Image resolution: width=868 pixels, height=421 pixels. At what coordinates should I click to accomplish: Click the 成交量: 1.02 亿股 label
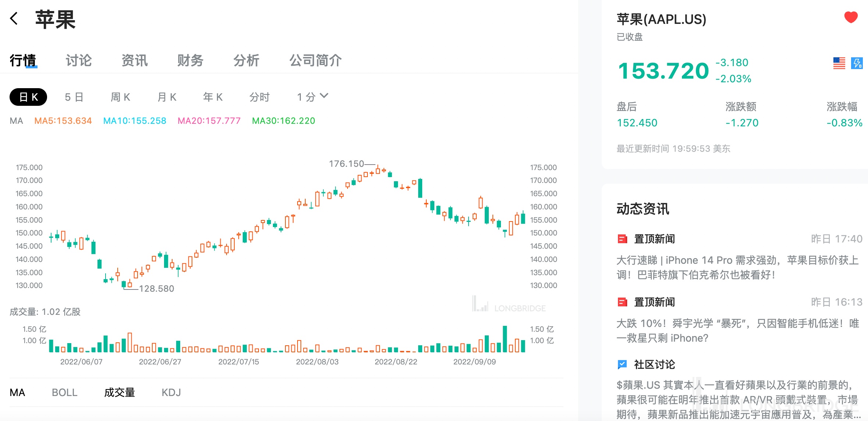[x=45, y=312]
